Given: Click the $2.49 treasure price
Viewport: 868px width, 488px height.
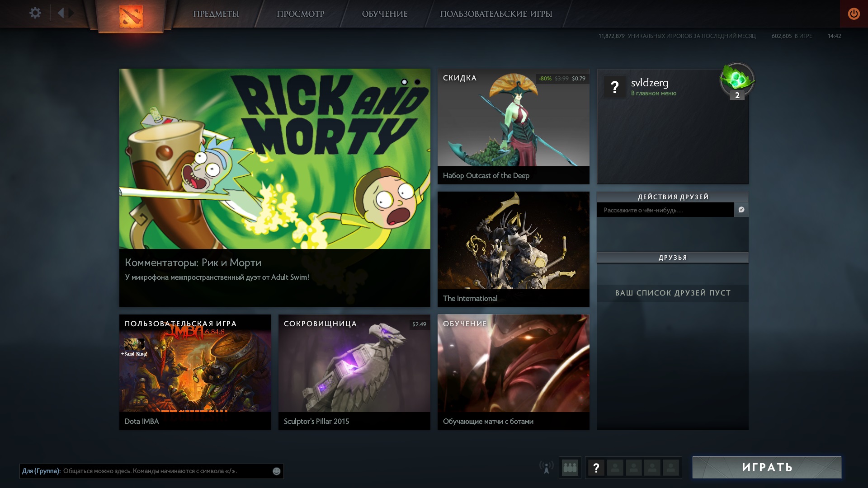Looking at the screenshot, I should click(x=419, y=324).
